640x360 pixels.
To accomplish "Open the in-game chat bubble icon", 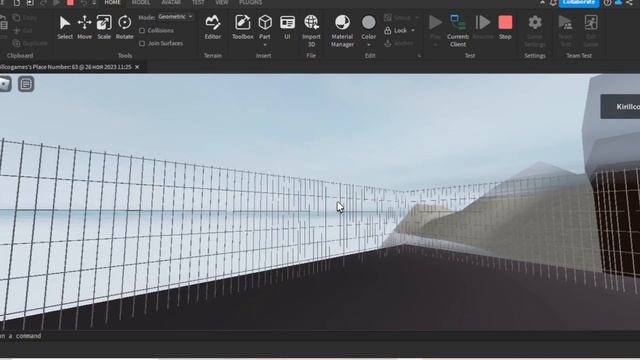I will 26,84.
